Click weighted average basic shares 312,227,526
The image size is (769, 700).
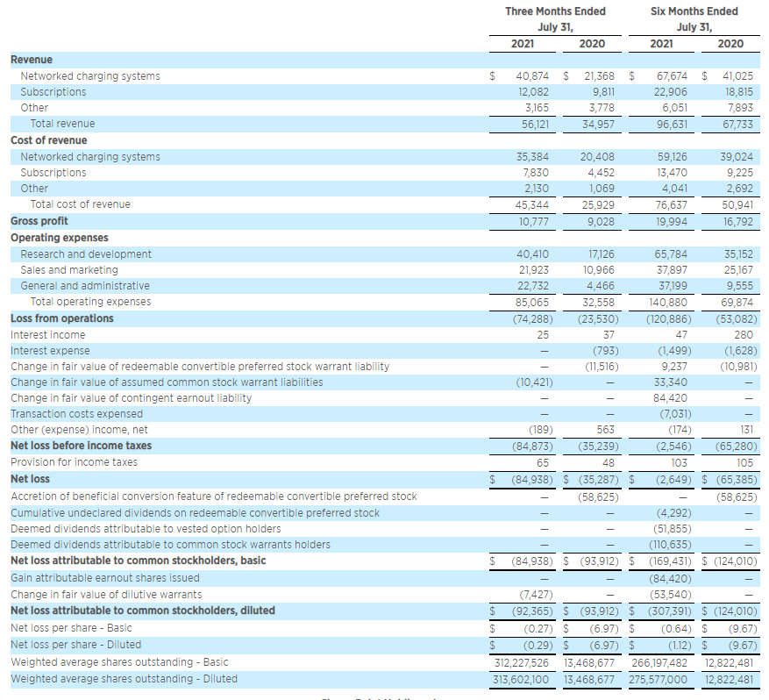(522, 663)
